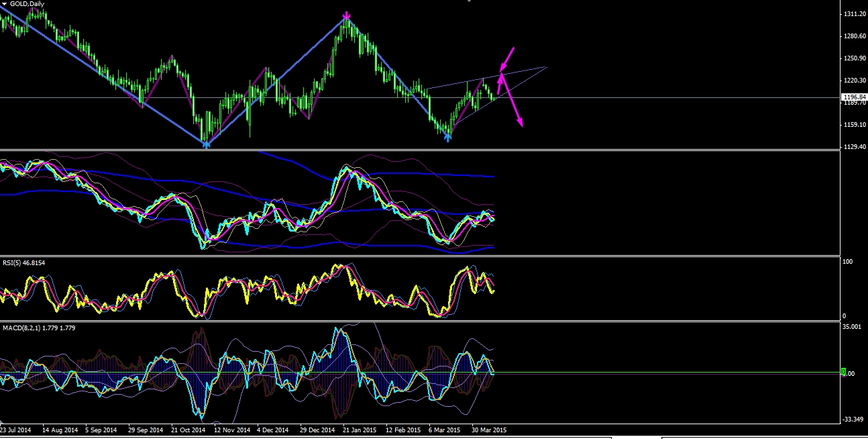Click the 12 Feb 2015 date label
The height and width of the screenshot is (439, 868).
point(404,430)
